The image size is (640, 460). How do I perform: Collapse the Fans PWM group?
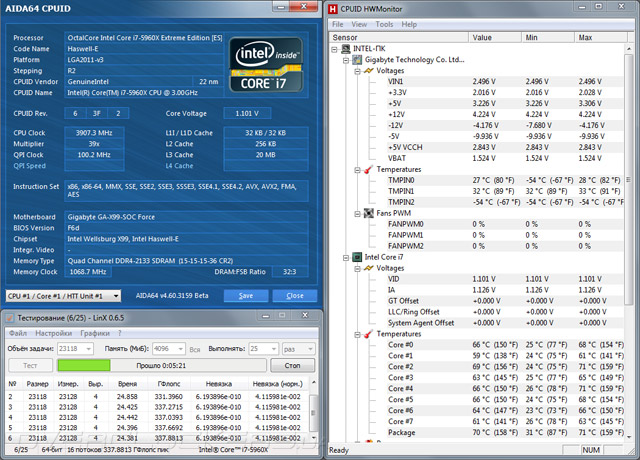click(x=357, y=213)
